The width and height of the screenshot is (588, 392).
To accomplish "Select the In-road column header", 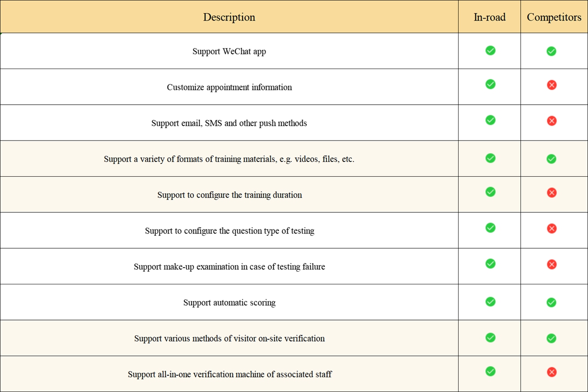I will pyautogui.click(x=490, y=17).
